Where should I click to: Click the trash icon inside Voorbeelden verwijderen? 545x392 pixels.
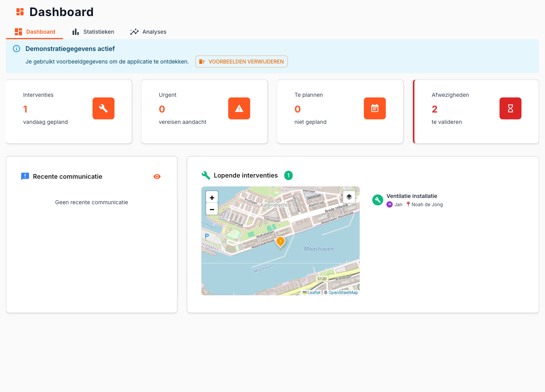pyautogui.click(x=202, y=62)
